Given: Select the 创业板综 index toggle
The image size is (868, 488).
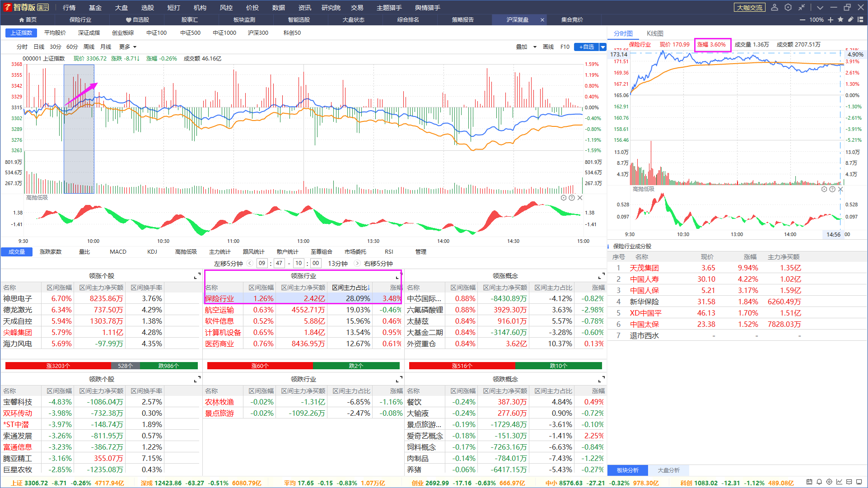Looking at the screenshot, I should click(x=123, y=33).
